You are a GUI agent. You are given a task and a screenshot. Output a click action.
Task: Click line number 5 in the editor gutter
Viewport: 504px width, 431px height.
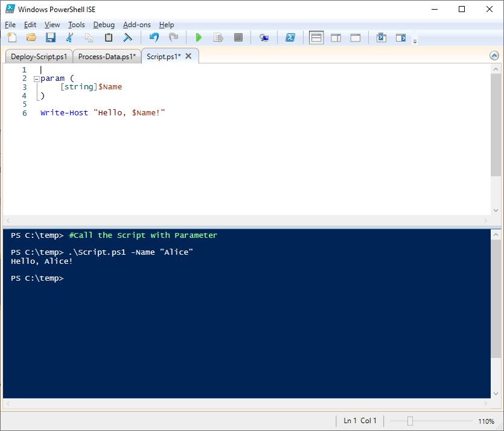24,104
